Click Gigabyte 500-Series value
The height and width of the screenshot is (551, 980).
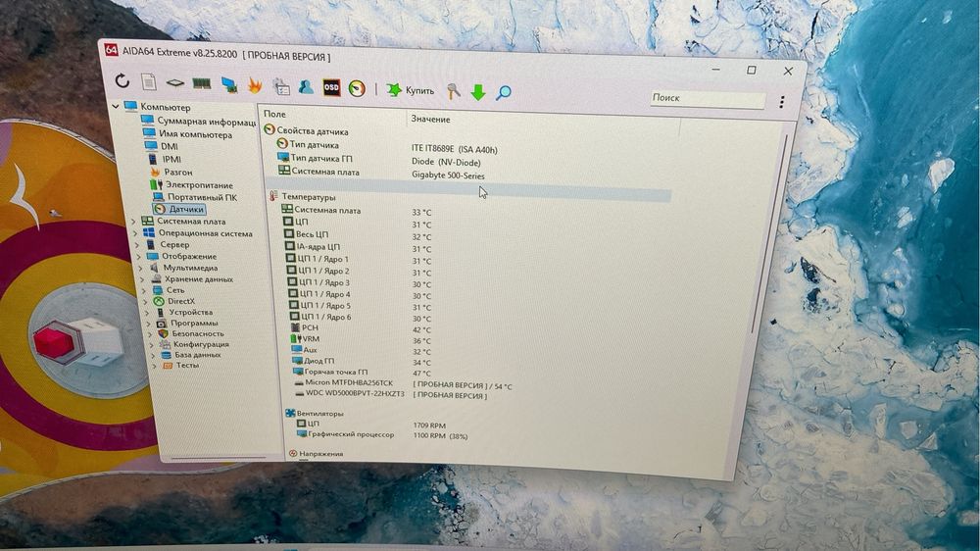point(448,175)
